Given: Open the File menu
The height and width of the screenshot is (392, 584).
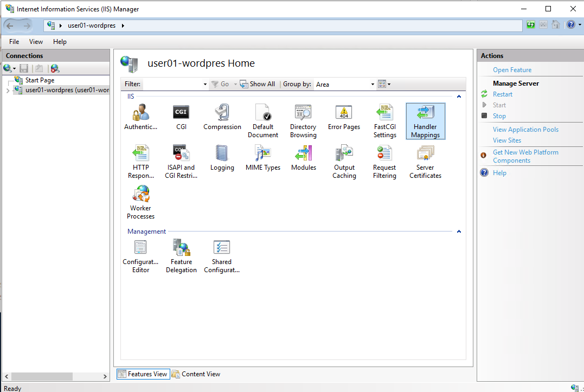Looking at the screenshot, I should point(14,42).
